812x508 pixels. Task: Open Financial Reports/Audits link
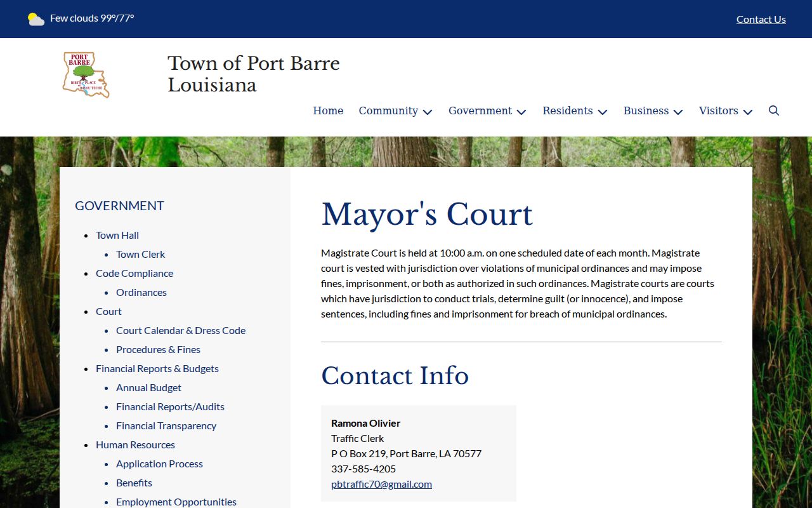pos(170,406)
